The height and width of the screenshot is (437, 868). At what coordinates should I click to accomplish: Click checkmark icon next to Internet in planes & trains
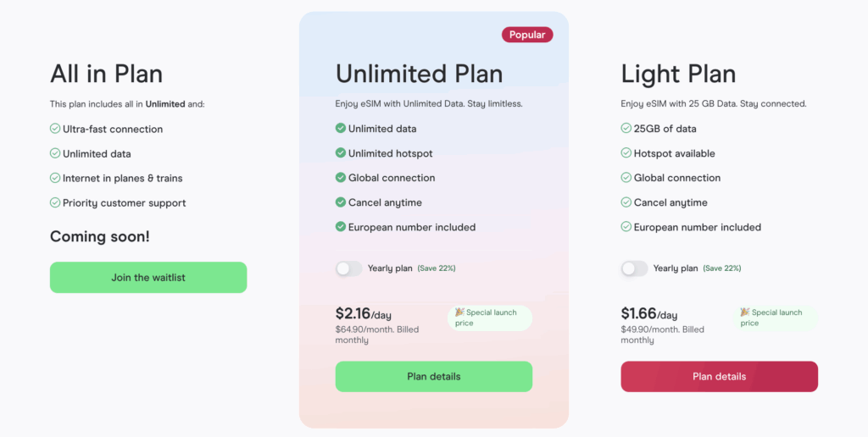pos(55,179)
